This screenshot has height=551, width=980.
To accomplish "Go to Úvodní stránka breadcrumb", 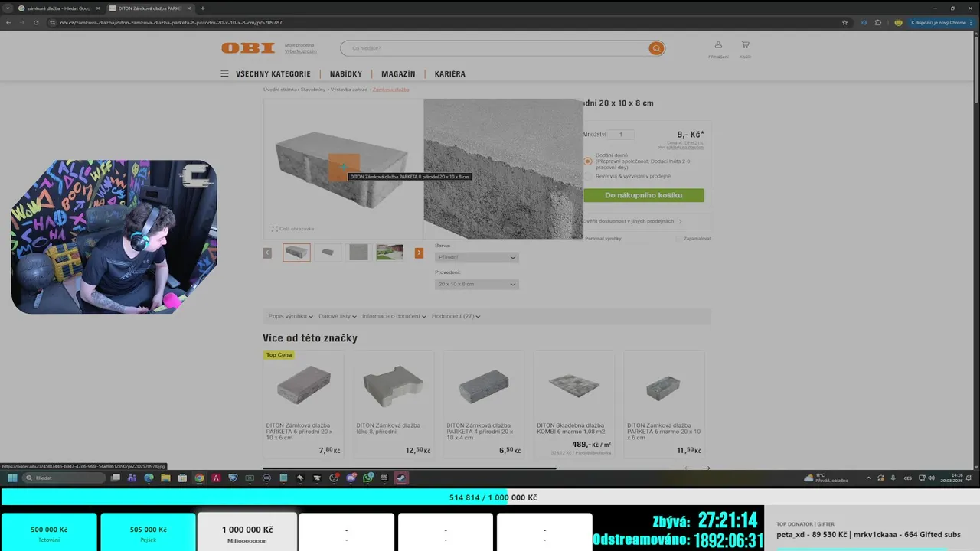I will 280,90.
